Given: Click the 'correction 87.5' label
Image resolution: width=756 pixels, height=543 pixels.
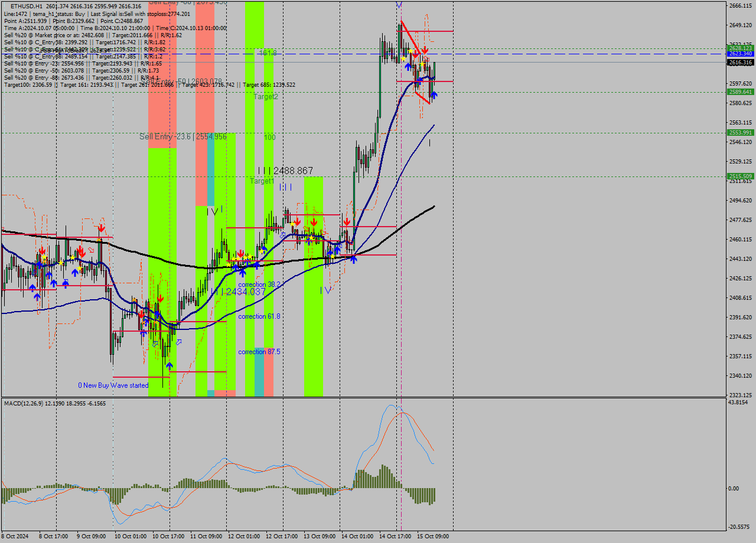Looking at the screenshot, I should click(259, 352).
